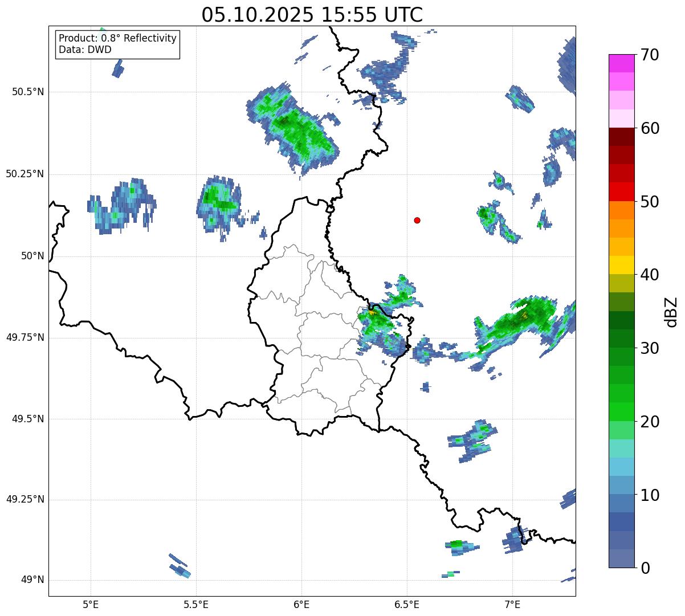Viewport: 685px width, 616px height.
Task: Click the '0' colorbar tick label
Action: [645, 568]
